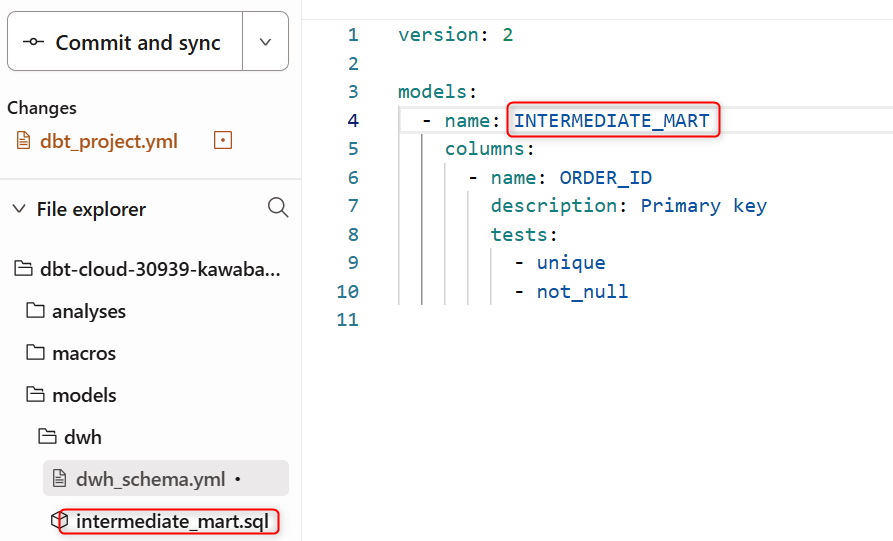Click the Commit and sync button
Image resolution: width=893 pixels, height=541 pixels.
click(x=125, y=42)
